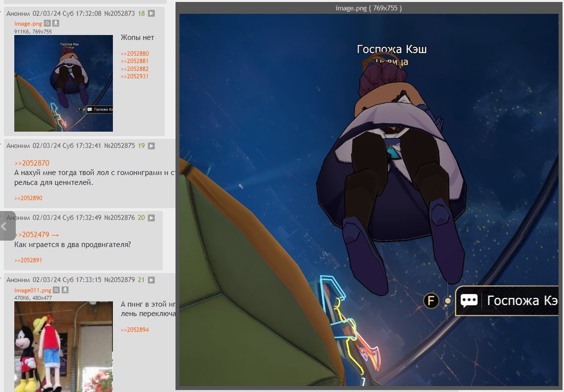Click timestamp '02/03/24 Суб 17:32:08'
Screen dimensions: 564x392
pyautogui.click(x=67, y=13)
